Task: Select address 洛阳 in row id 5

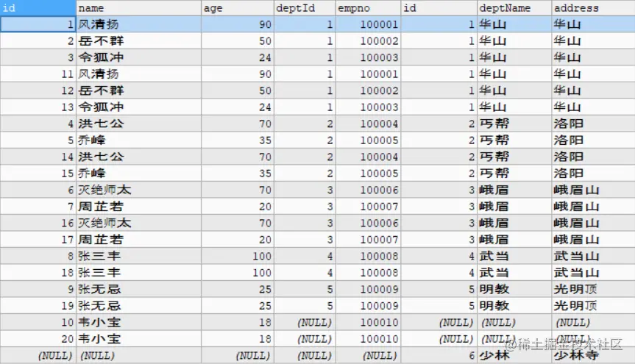Action: click(x=593, y=140)
